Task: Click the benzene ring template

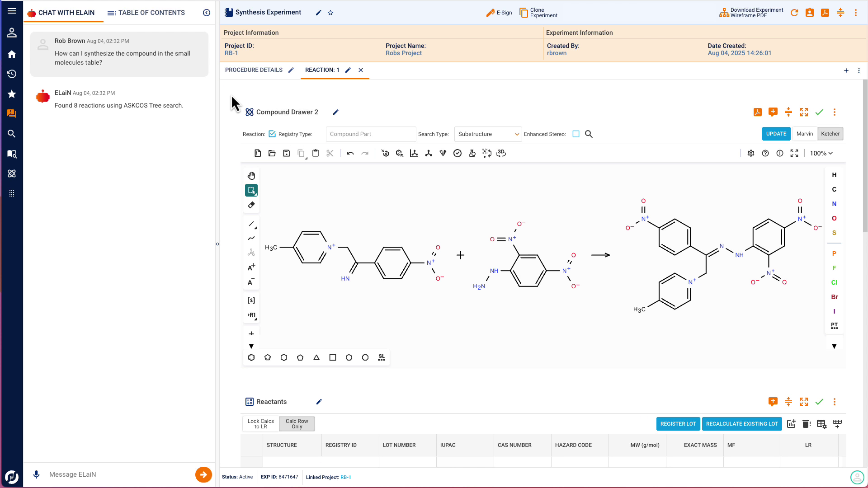Action: click(251, 357)
